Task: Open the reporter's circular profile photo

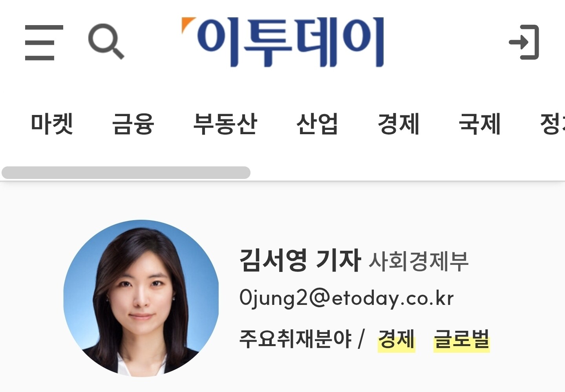Action: [141, 298]
